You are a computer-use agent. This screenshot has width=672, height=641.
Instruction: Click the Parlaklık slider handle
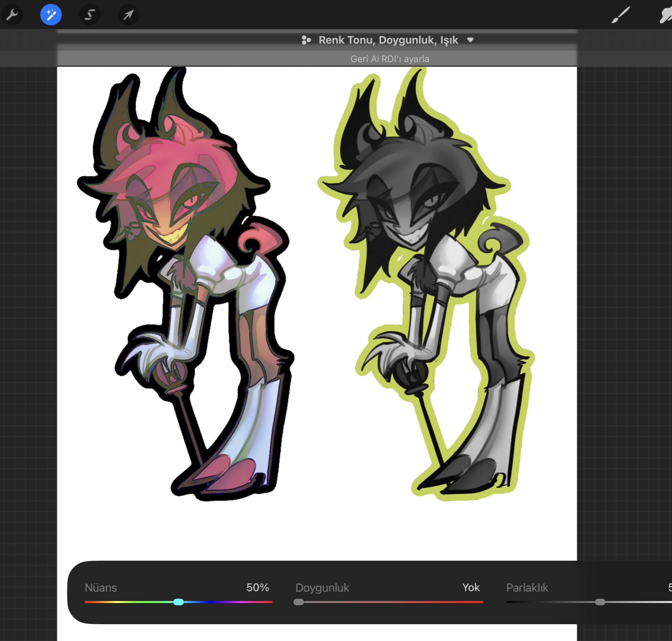click(x=600, y=602)
